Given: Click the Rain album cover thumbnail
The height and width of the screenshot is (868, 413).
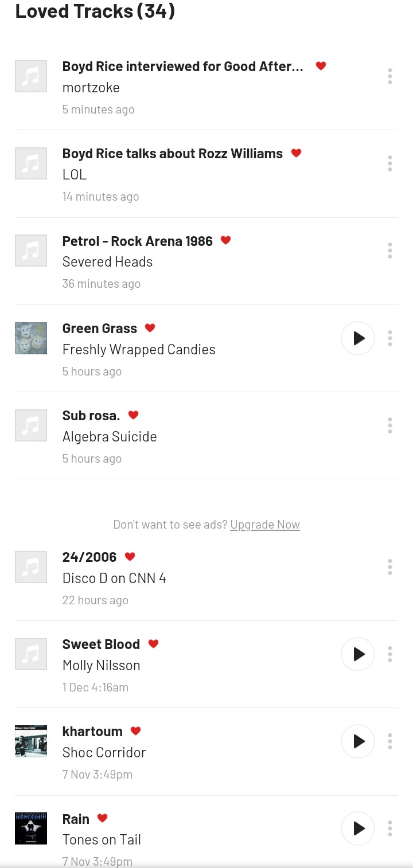Looking at the screenshot, I should (31, 828).
